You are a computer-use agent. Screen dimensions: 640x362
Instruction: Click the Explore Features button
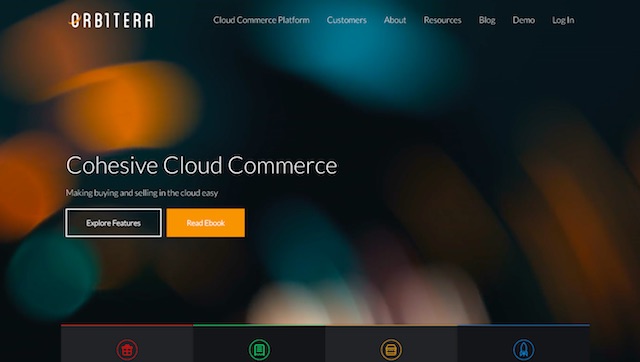click(113, 223)
